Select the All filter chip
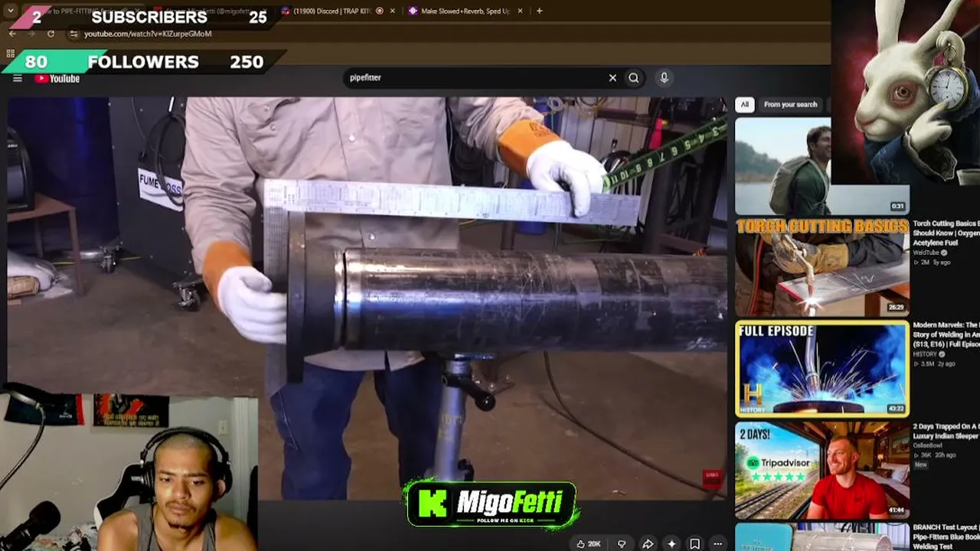 [x=745, y=104]
